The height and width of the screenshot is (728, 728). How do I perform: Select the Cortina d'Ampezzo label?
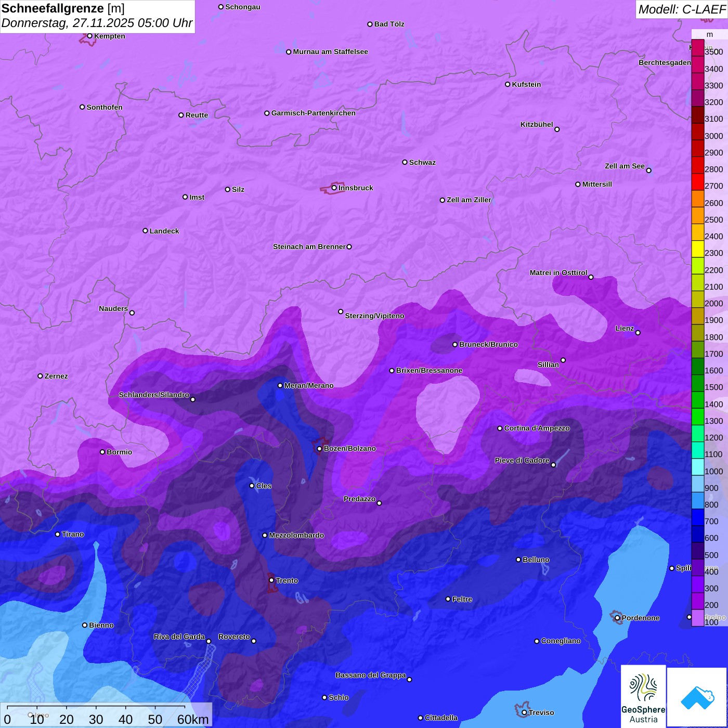tap(537, 428)
